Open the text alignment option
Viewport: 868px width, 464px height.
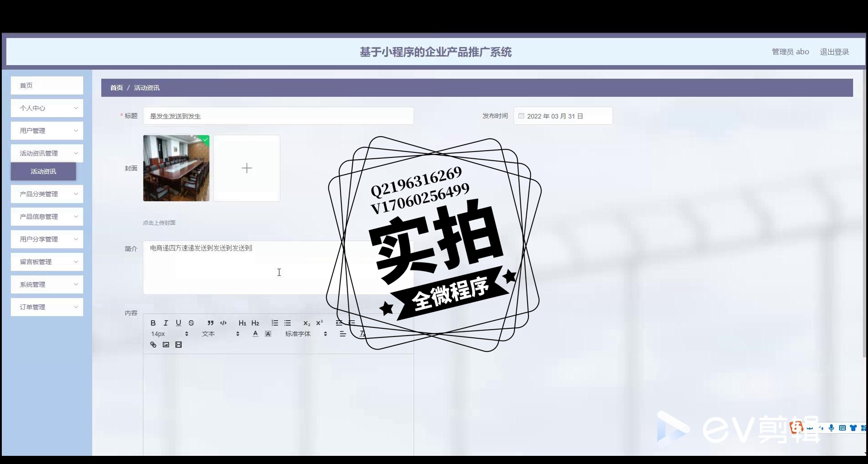point(343,334)
